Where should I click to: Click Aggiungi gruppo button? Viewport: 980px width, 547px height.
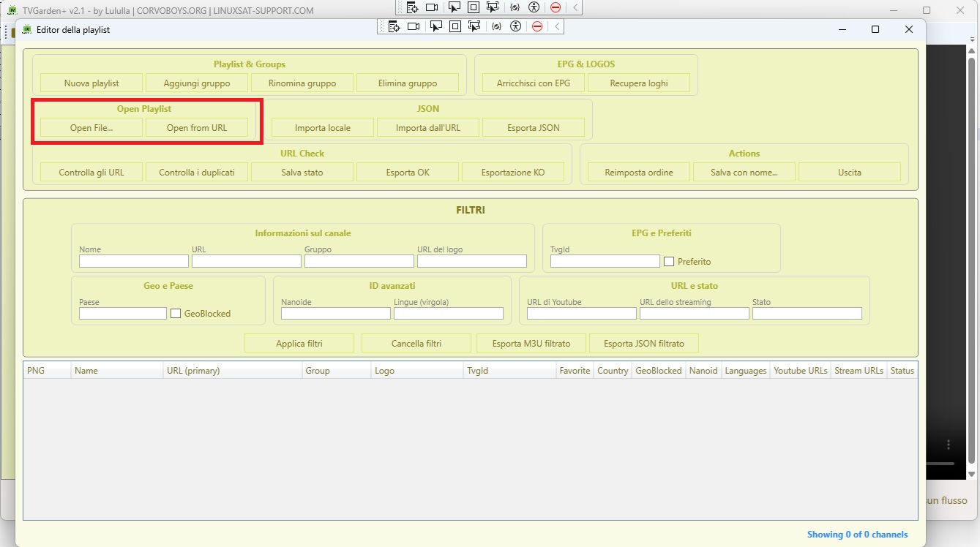pos(197,83)
